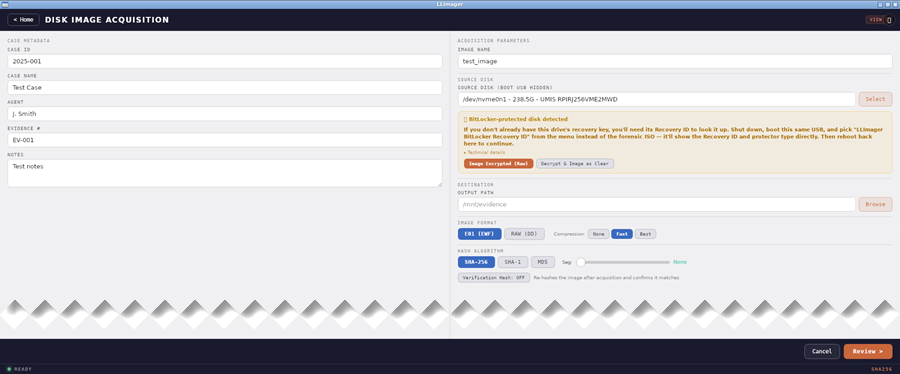Select MD5 hash algorithm

click(542, 262)
